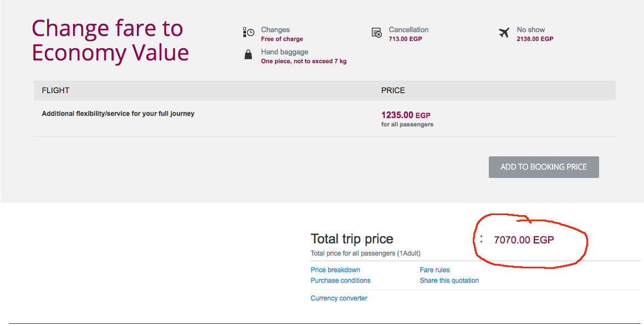Viewport: 644px width, 326px height.
Task: Click the Changes clock icon
Action: tap(248, 32)
